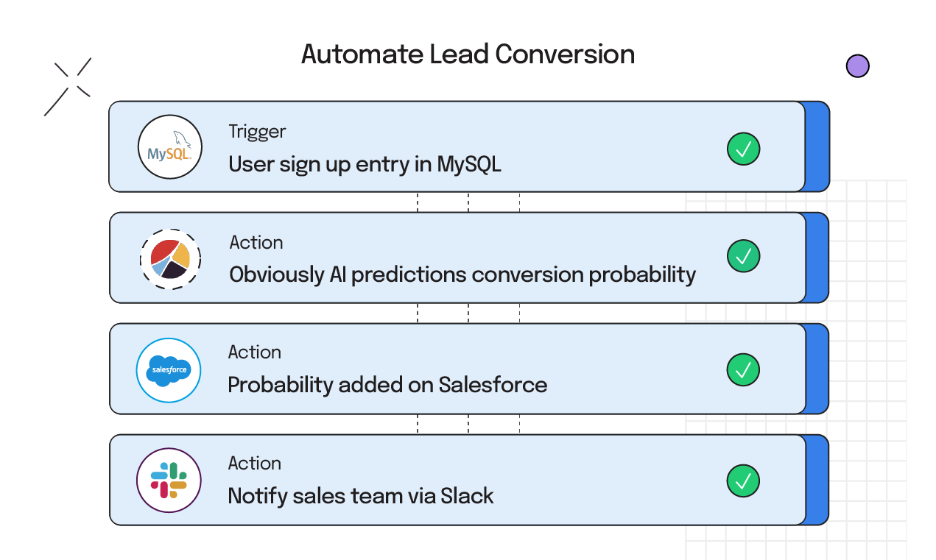Click the MySQL logo icon
Viewport: 936px width, 560px height.
coord(170,147)
